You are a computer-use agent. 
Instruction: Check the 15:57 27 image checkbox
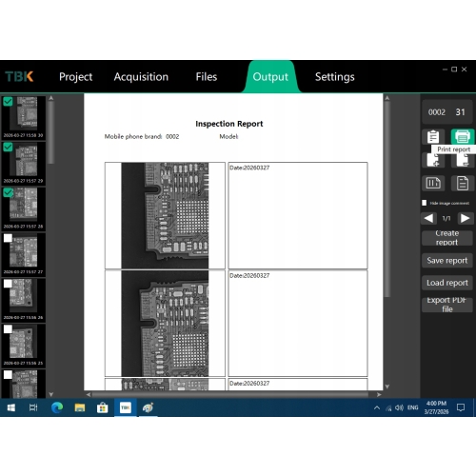coord(8,238)
